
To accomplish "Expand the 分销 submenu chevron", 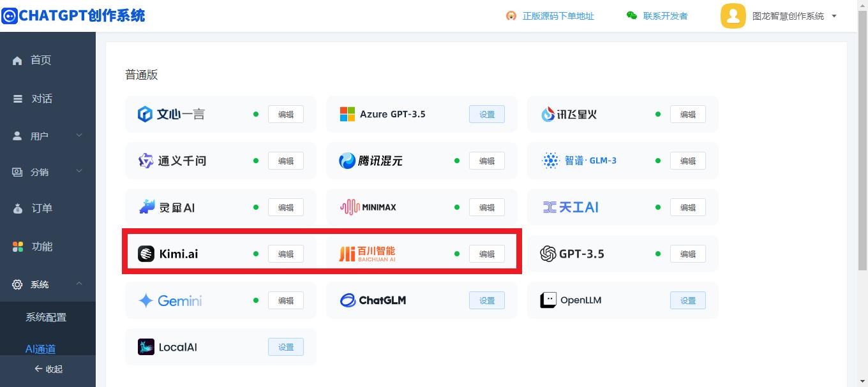I will [x=79, y=171].
